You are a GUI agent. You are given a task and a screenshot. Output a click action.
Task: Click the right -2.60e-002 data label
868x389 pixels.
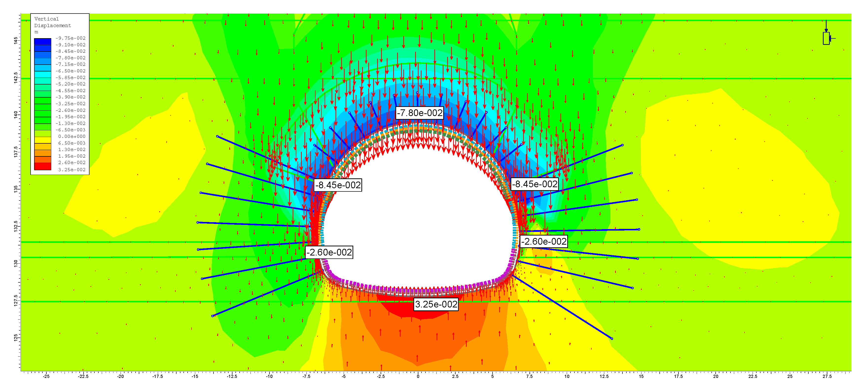(x=544, y=241)
